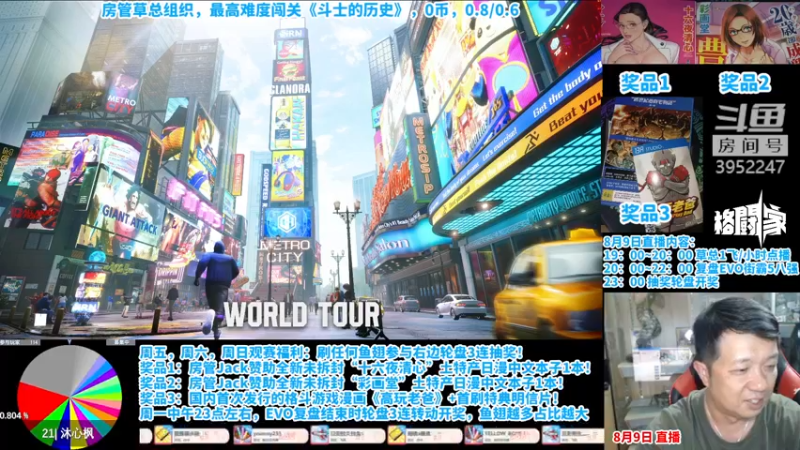Click the right manga cover with 彩画堂
Image resolution: width=800 pixels, height=450 pixels.
(x=748, y=32)
